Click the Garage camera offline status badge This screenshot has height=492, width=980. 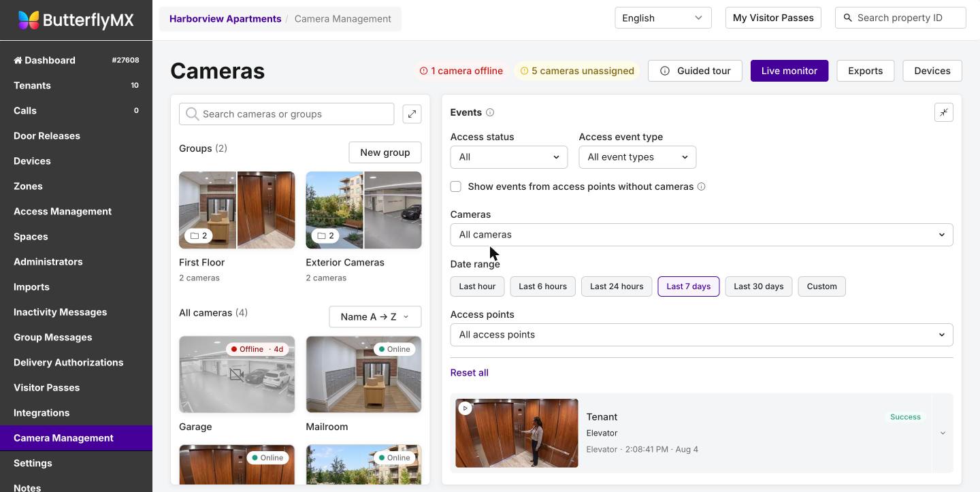coord(257,349)
